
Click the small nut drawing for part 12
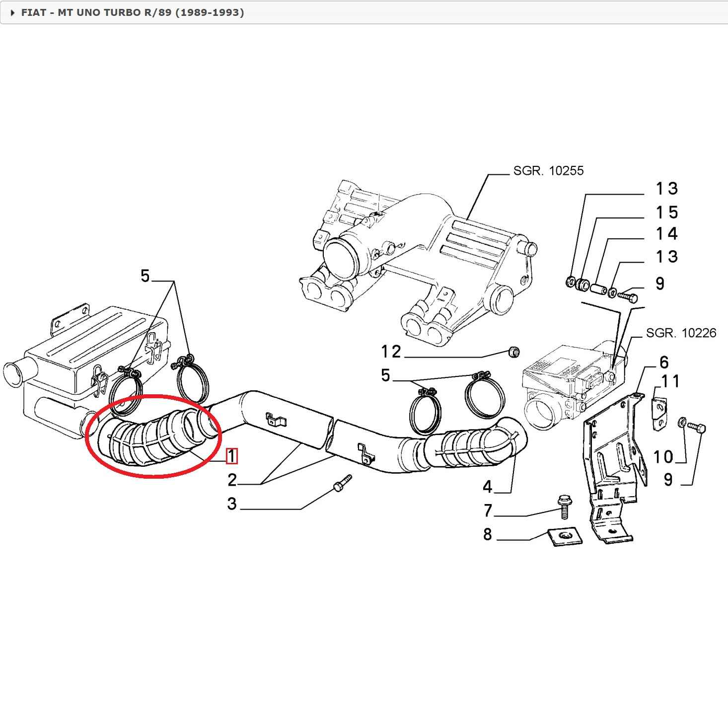[513, 352]
